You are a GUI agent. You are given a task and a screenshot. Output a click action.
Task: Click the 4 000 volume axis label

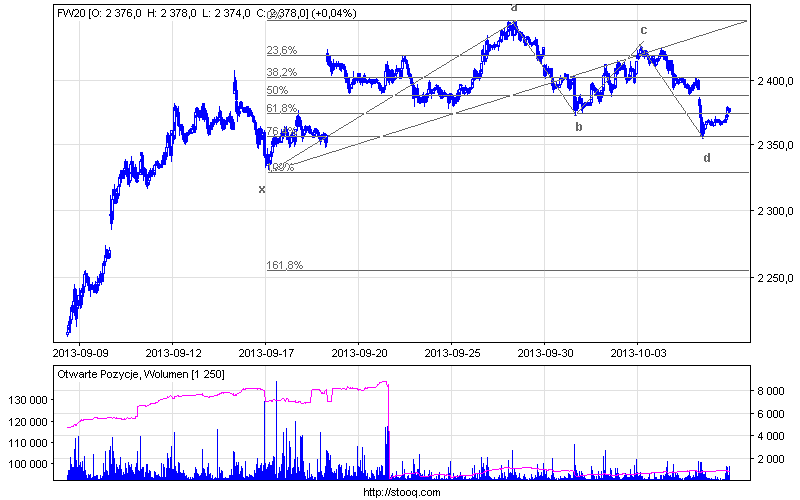point(771,436)
